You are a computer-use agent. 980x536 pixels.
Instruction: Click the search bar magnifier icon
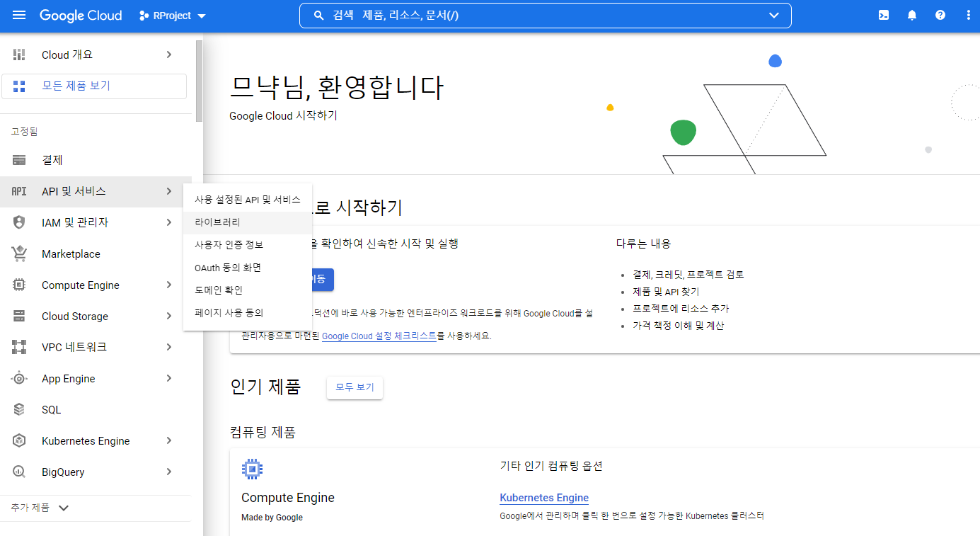[318, 16]
